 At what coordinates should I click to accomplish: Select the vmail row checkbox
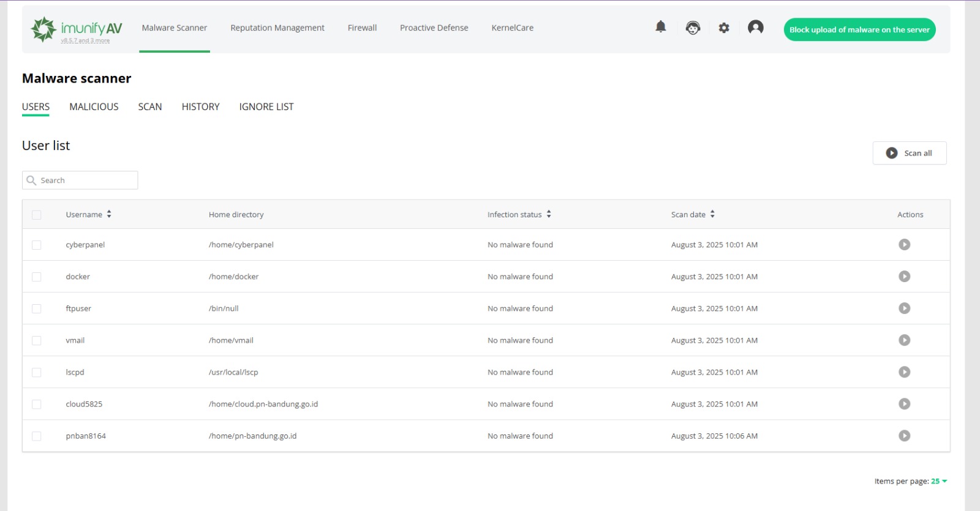(x=37, y=340)
